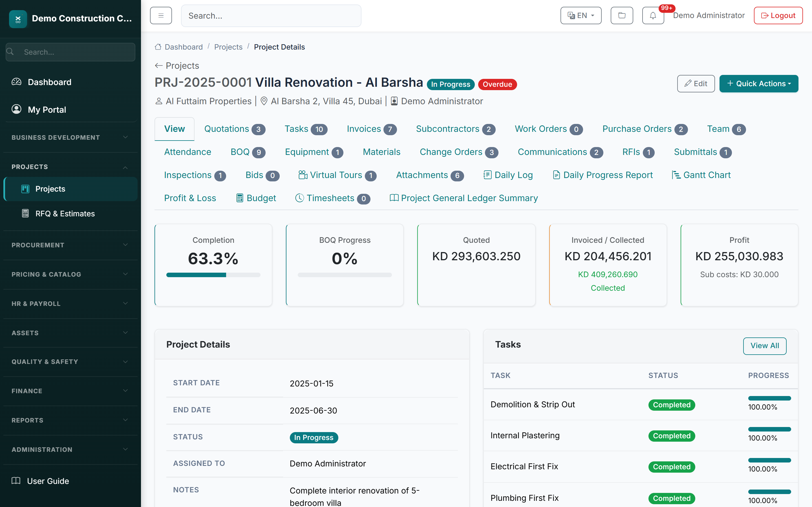Open the hamburger menu icon near the search bar
812x507 pixels.
coord(161,15)
